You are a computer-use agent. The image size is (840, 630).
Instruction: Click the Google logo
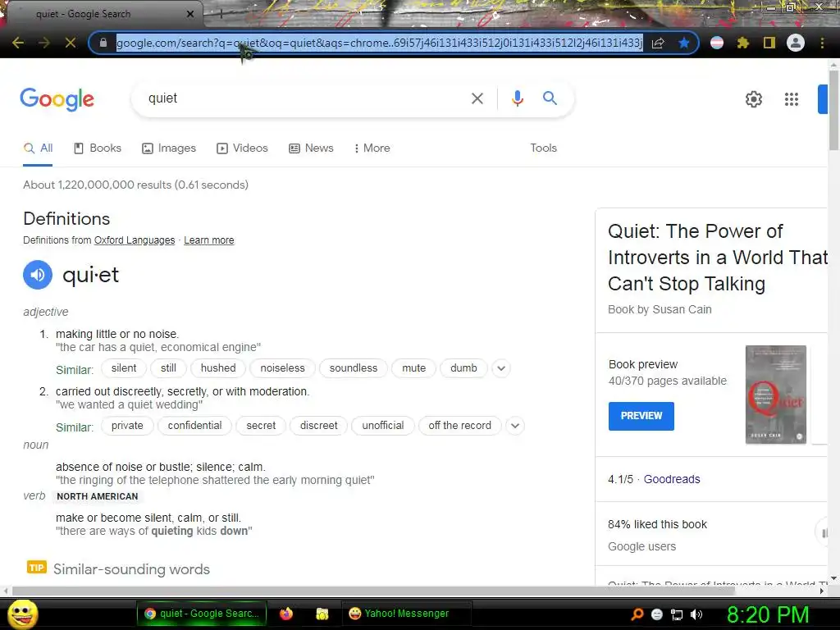(57, 99)
